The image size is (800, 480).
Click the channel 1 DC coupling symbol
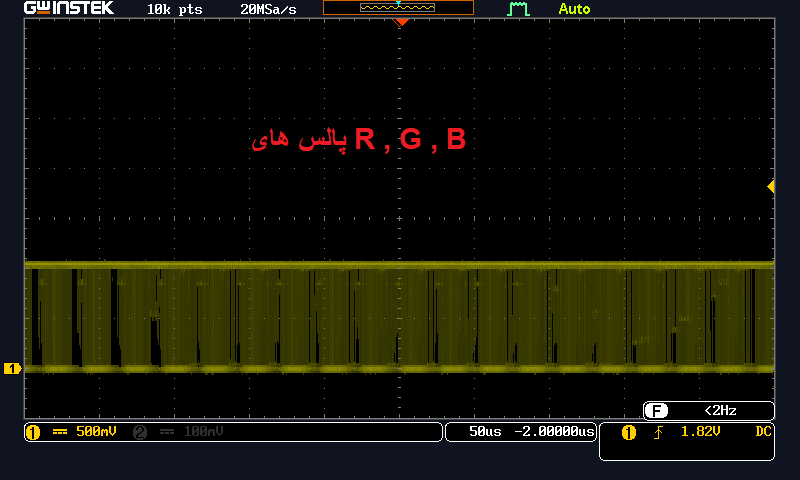(60, 432)
